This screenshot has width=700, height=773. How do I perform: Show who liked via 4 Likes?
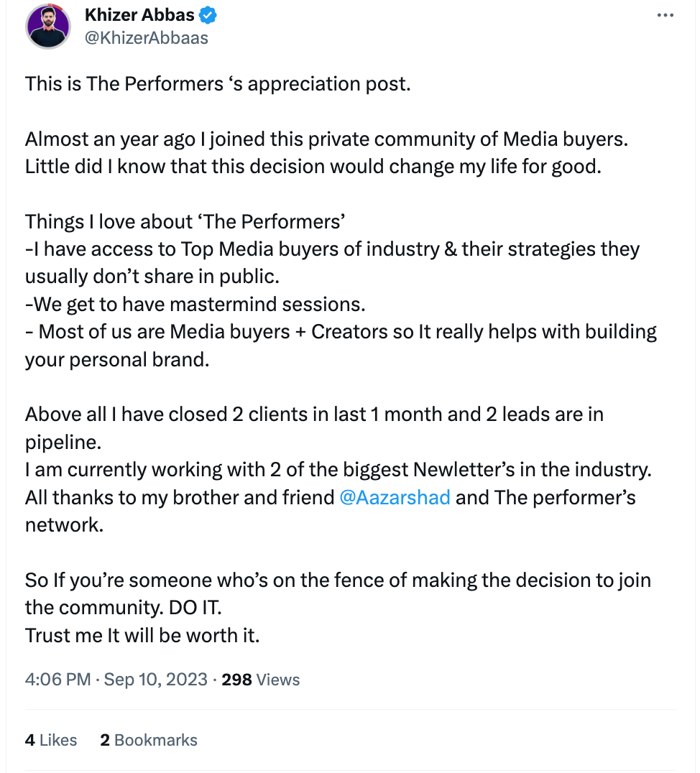coord(51,740)
